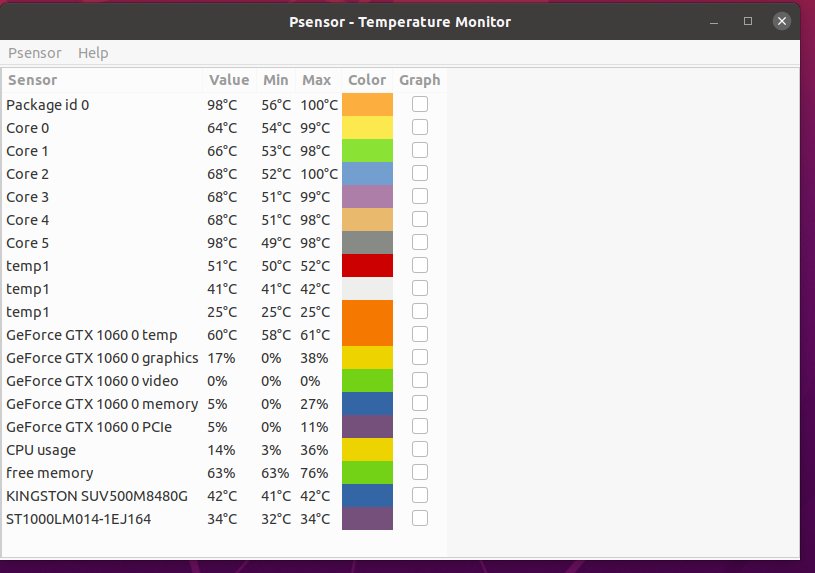Select GeForce GTX 1060 0 PCIe row
Screen dimensions: 815x573
coord(225,427)
